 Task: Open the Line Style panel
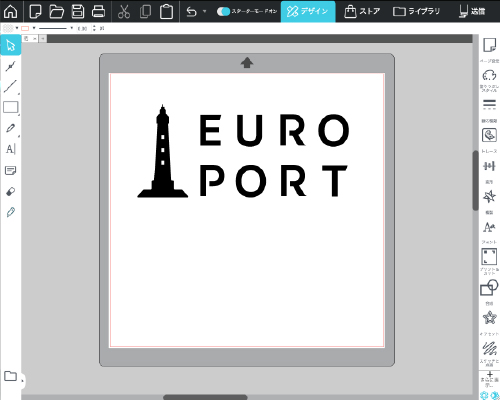(489, 105)
